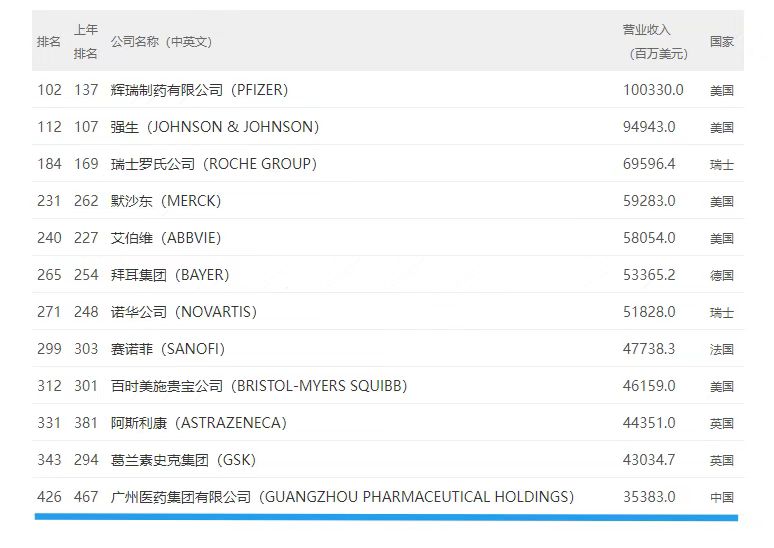Click the 中国 country cell
This screenshot has height=548, width=774.
click(x=722, y=497)
